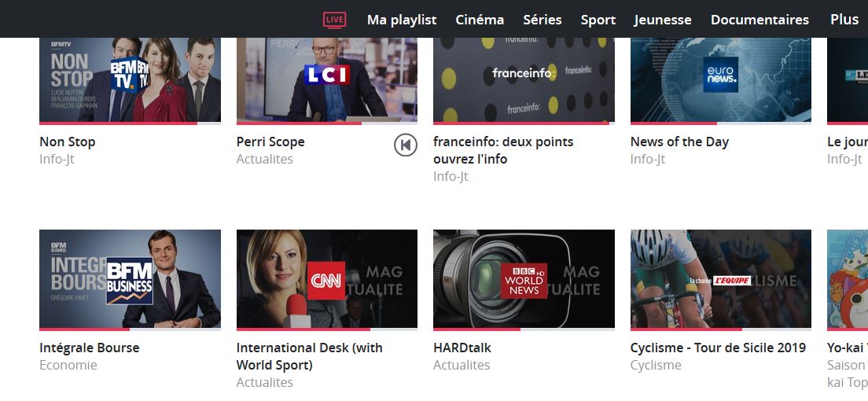Open the BFM Business Intégrale Bourse thumbnail
The width and height of the screenshot is (868, 401).
pos(130,278)
